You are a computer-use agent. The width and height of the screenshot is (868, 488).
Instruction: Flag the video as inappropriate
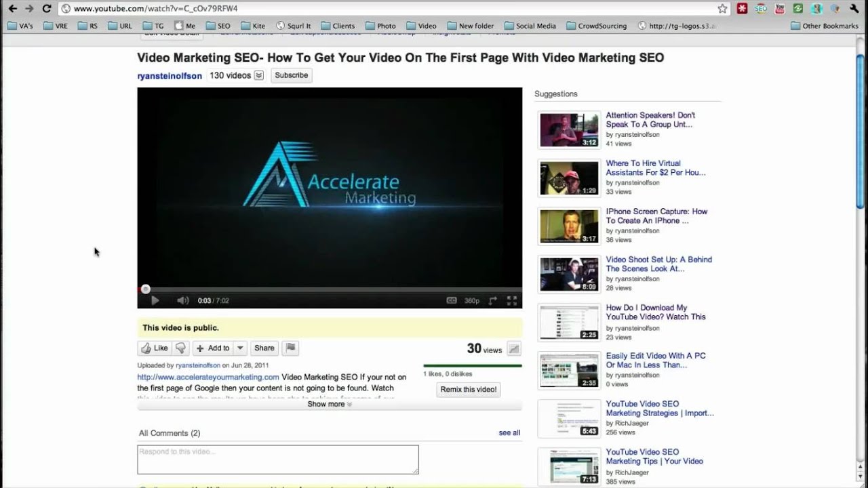coord(291,348)
